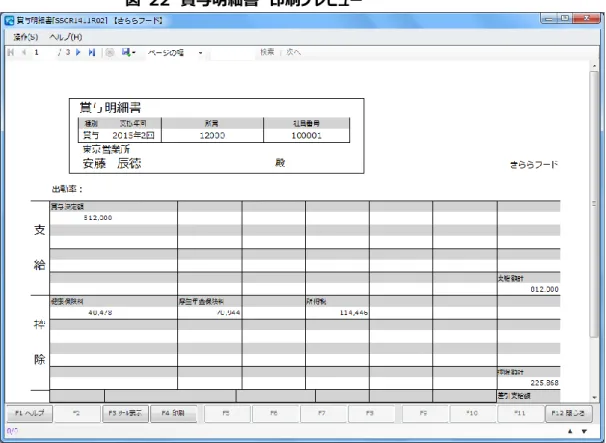
Task: Click the deduction total 225,868
Action: tap(544, 383)
